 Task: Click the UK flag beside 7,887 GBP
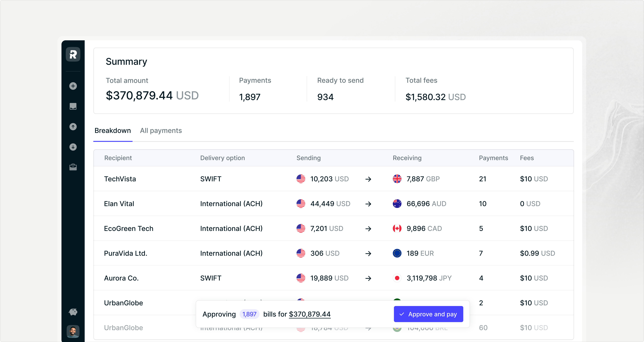tap(397, 179)
